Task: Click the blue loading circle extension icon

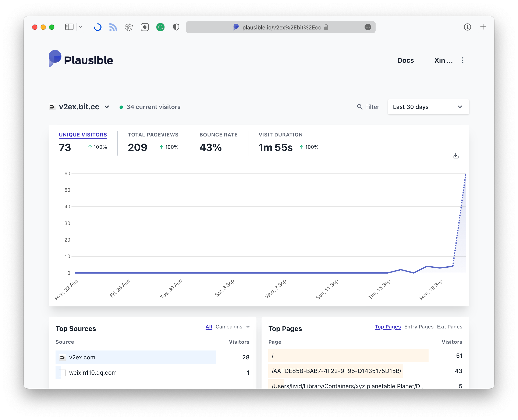Action: (x=97, y=27)
